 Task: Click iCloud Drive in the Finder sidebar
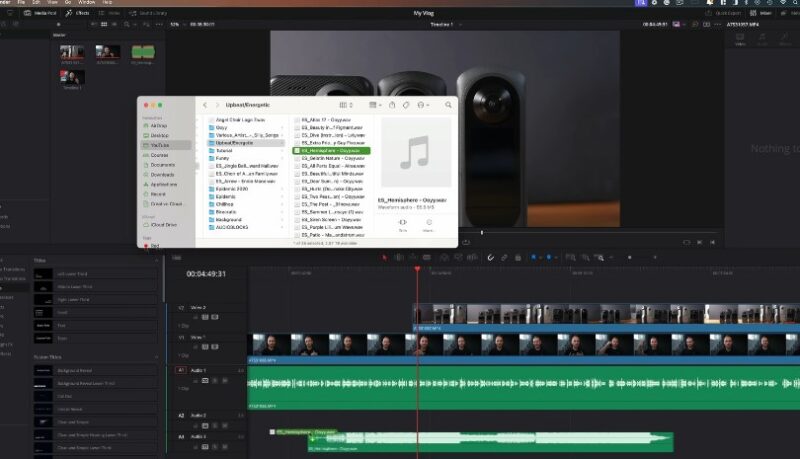[x=163, y=224]
